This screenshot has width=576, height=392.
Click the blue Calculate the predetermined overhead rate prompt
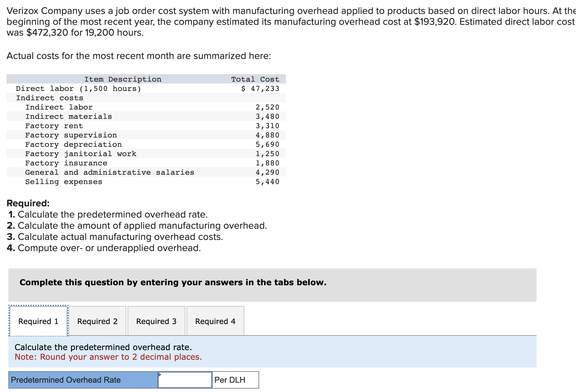[x=103, y=347]
